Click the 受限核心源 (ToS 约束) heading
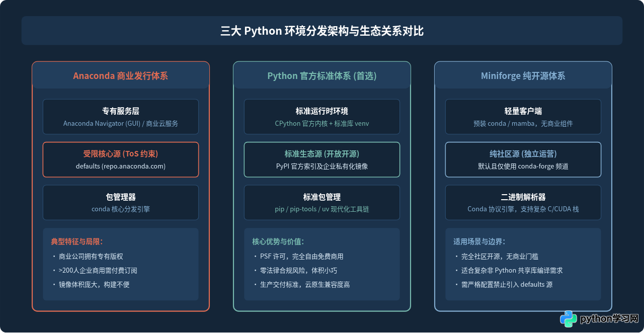The width and height of the screenshot is (644, 333). 121,154
